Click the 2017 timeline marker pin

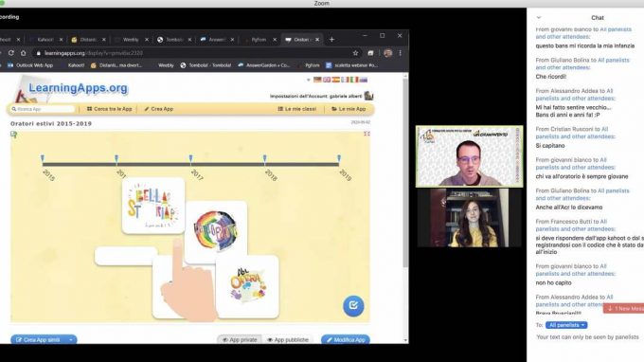[x=190, y=158]
